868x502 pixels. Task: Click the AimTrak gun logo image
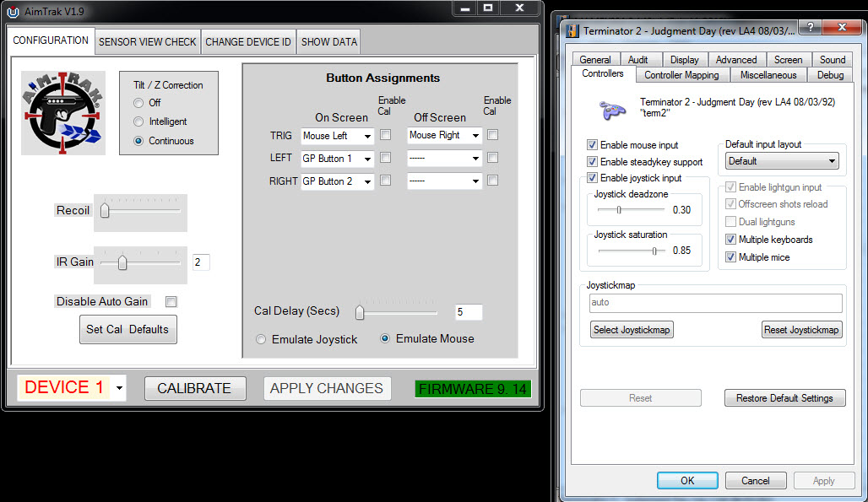pyautogui.click(x=63, y=113)
